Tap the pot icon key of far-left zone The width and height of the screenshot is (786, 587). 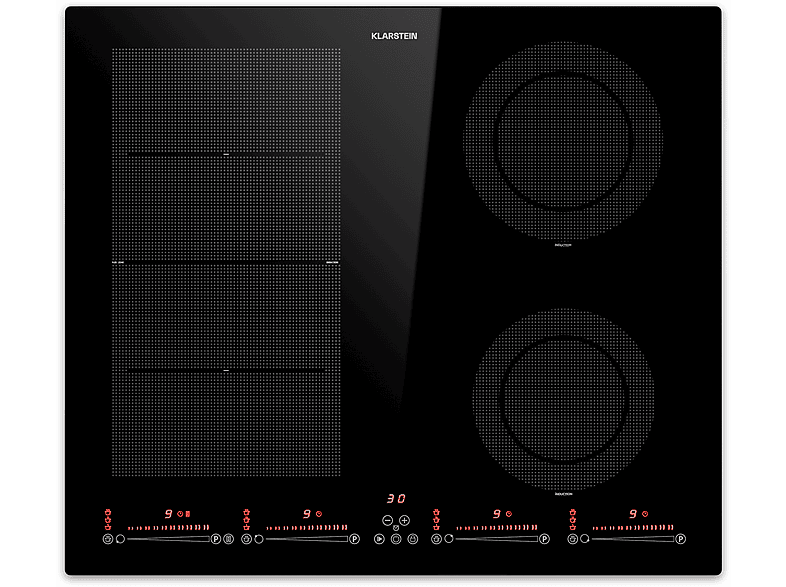(x=108, y=539)
